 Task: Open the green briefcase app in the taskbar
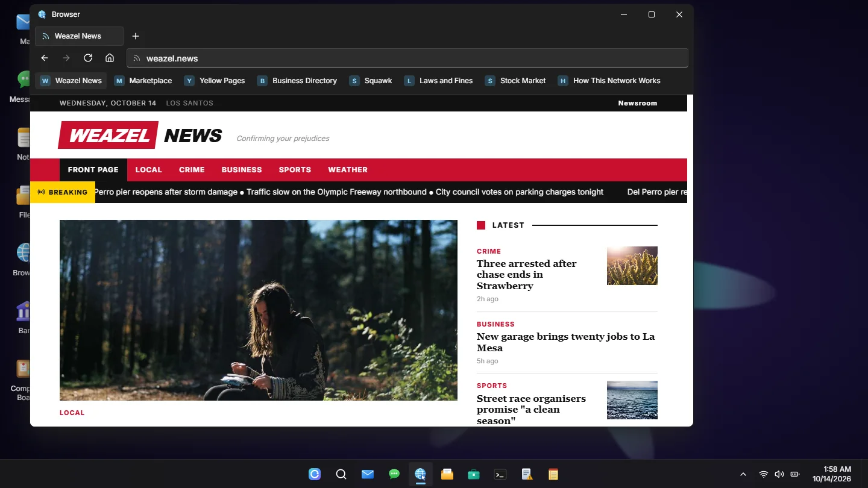(474, 474)
